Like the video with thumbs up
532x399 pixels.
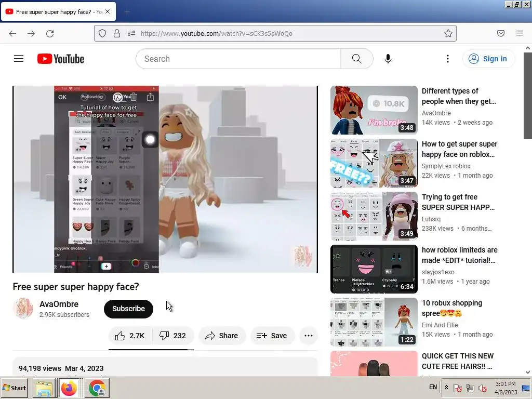coord(130,336)
